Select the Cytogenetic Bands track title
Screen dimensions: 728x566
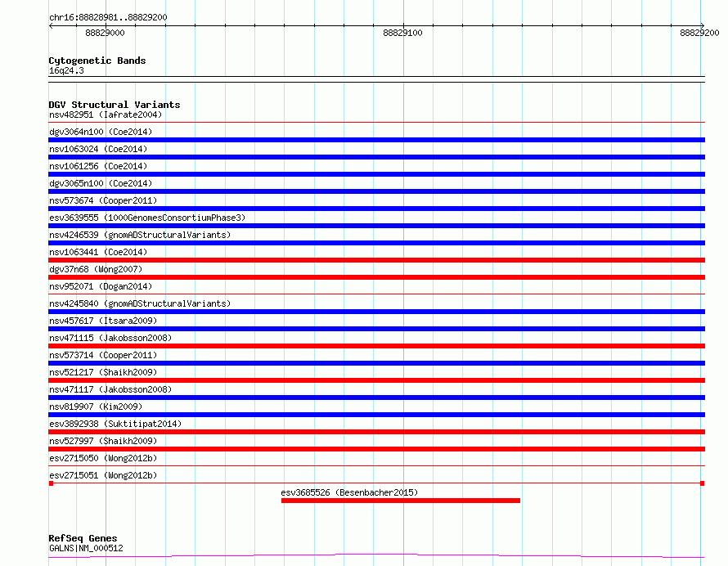[97, 61]
